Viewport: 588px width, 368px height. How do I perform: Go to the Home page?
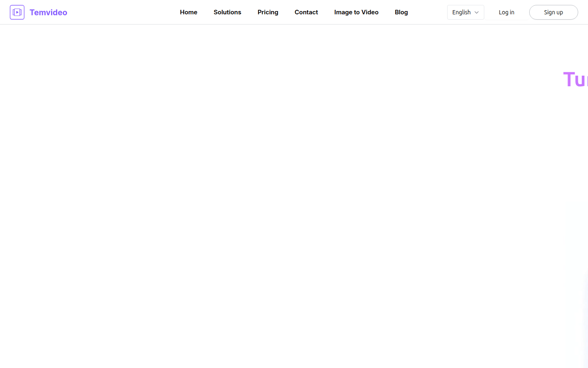point(189,12)
